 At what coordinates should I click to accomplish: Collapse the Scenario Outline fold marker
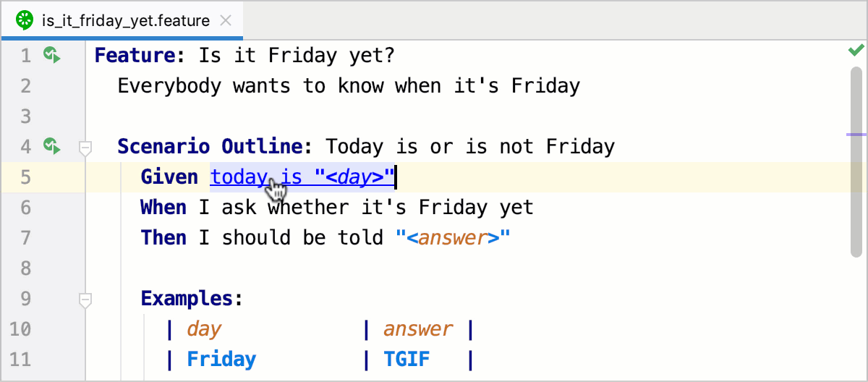[x=85, y=148]
